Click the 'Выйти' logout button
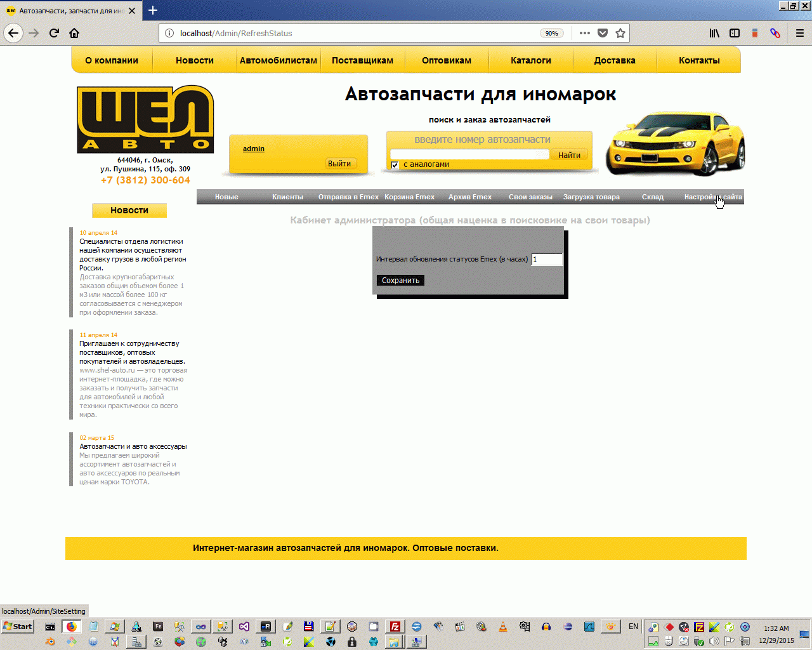812x650 pixels. point(341,163)
